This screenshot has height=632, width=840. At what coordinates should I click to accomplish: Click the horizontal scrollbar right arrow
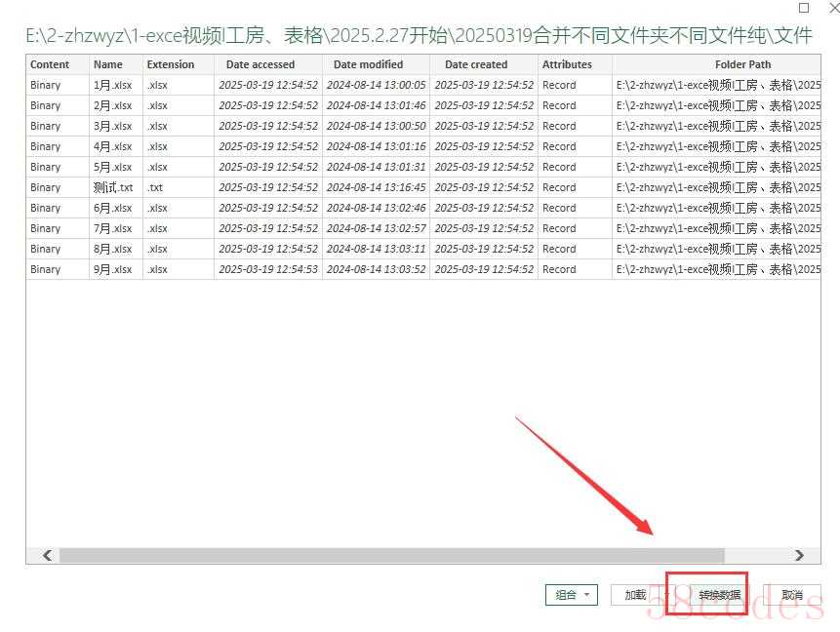(799, 555)
